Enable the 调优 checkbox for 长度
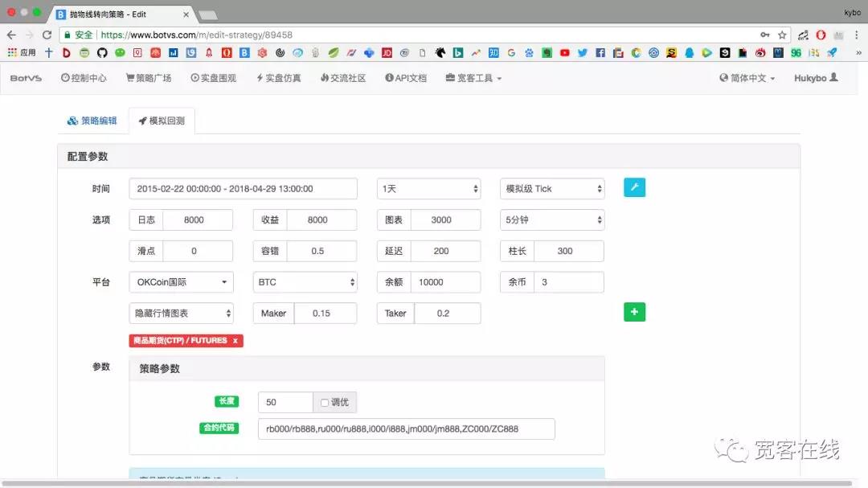868x488 pixels. [x=325, y=403]
